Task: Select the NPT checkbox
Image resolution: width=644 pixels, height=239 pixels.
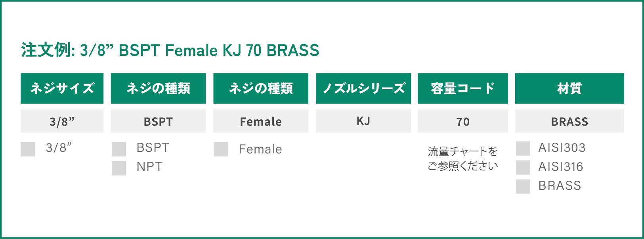Action: [119, 168]
